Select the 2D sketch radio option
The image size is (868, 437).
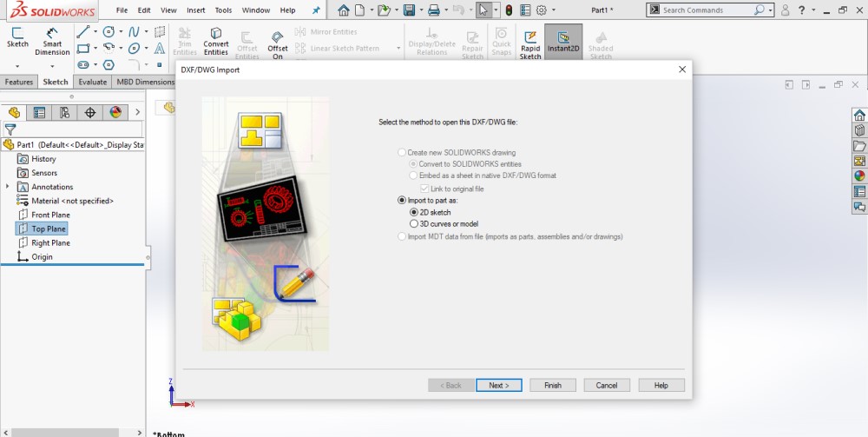tap(413, 212)
